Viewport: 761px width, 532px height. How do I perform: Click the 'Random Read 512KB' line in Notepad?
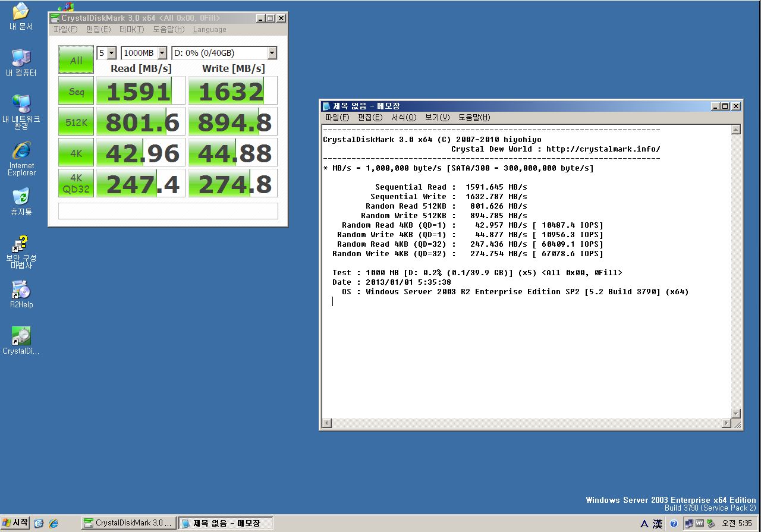(446, 206)
